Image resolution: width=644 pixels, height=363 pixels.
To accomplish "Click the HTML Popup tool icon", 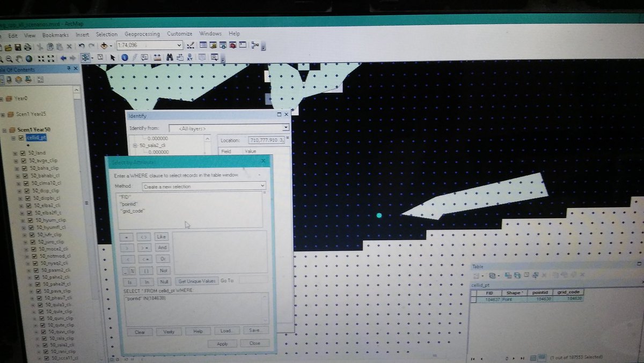I will pyautogui.click(x=144, y=57).
